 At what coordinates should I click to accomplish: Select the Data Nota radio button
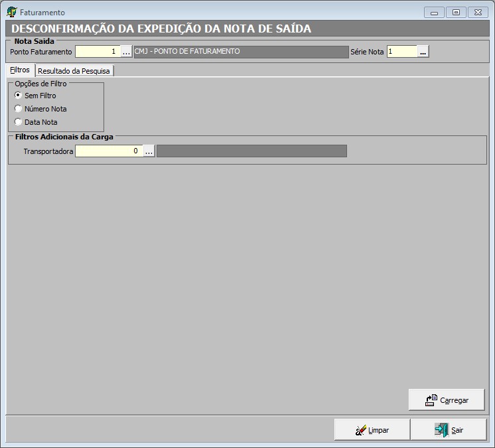[19, 122]
